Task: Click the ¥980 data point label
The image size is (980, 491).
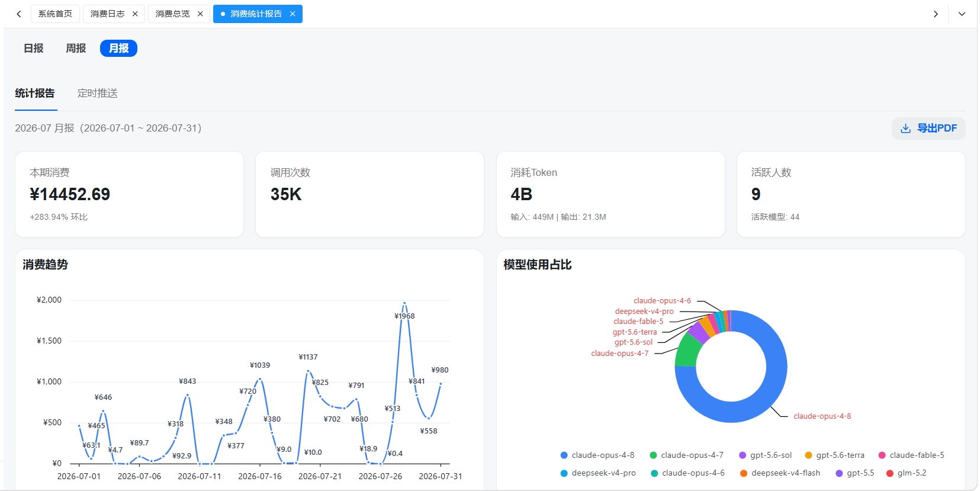Action: point(440,370)
